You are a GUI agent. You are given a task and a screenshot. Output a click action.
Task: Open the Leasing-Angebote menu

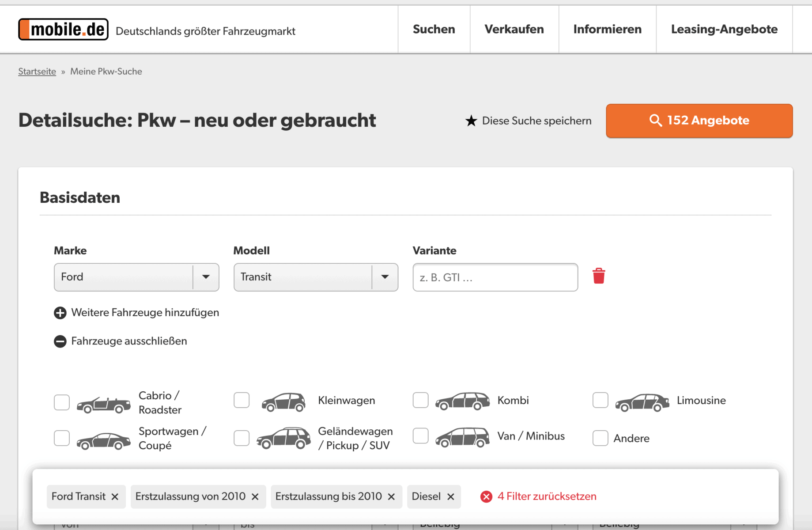tap(724, 29)
